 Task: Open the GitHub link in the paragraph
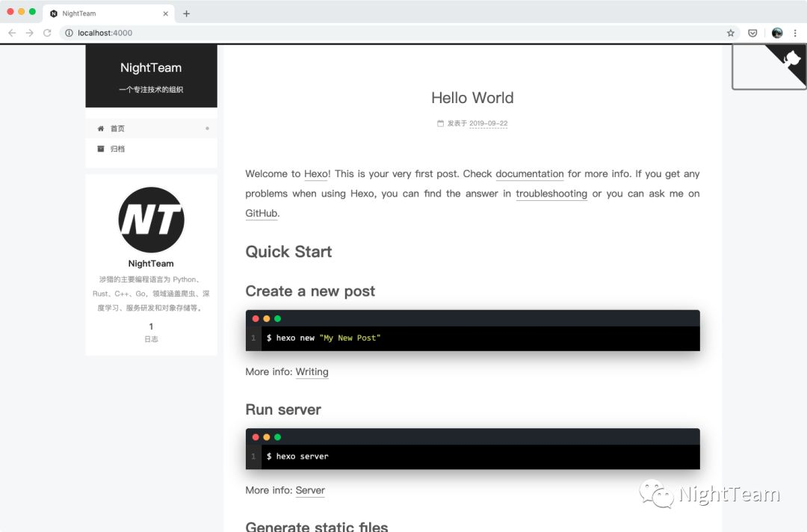tap(261, 213)
